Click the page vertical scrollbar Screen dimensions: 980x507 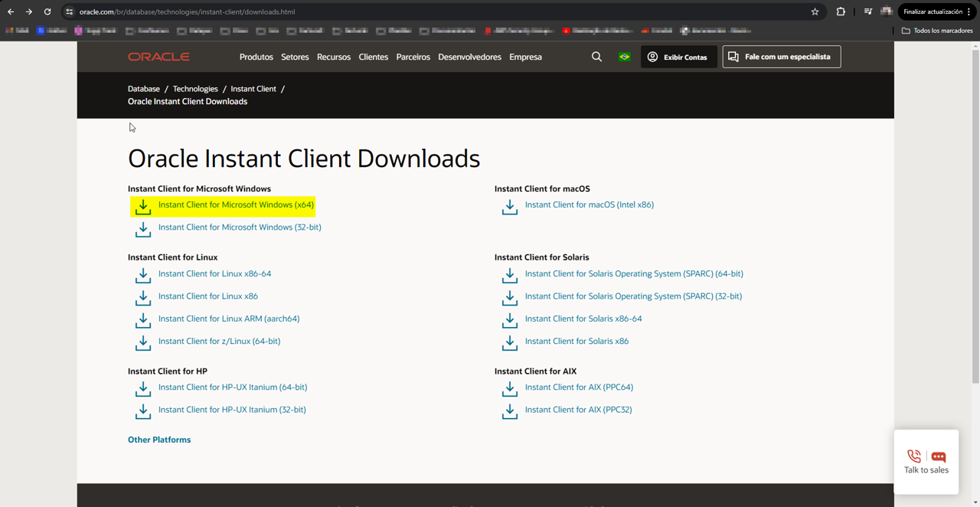975,217
